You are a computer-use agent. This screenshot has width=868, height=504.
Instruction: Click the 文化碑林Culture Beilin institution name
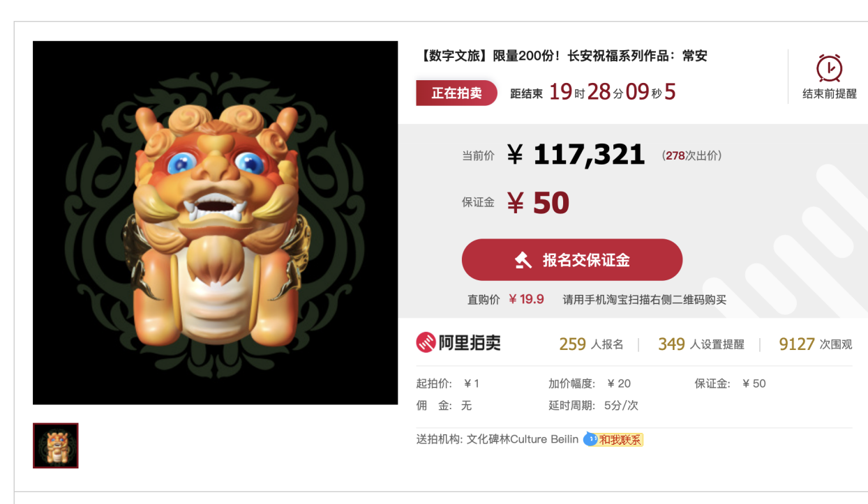[x=523, y=440]
